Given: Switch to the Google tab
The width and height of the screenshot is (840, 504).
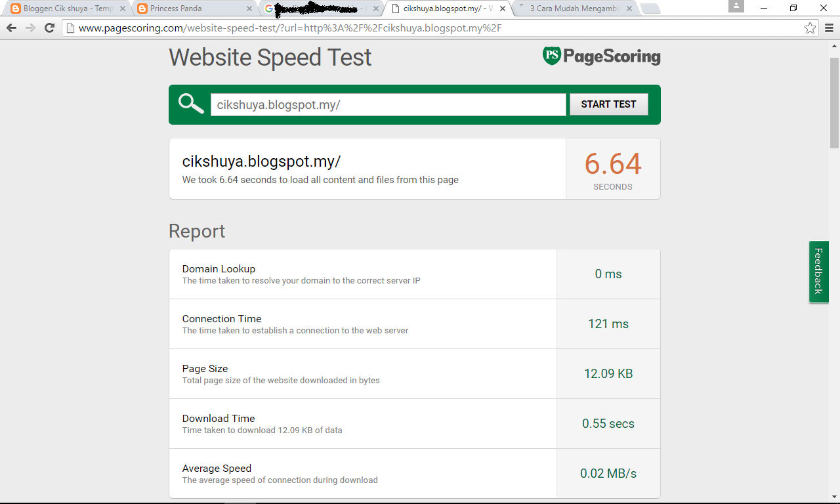Looking at the screenshot, I should pos(320,9).
